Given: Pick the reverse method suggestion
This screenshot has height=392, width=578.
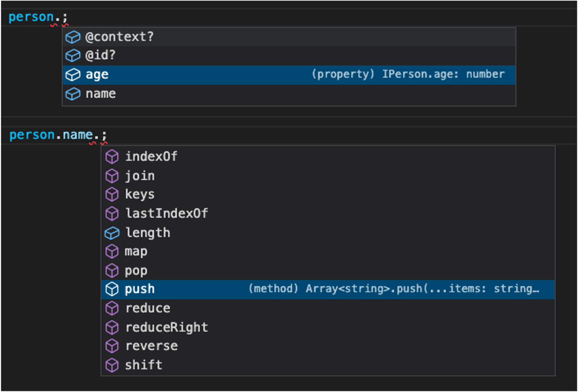Looking at the screenshot, I should [x=151, y=346].
